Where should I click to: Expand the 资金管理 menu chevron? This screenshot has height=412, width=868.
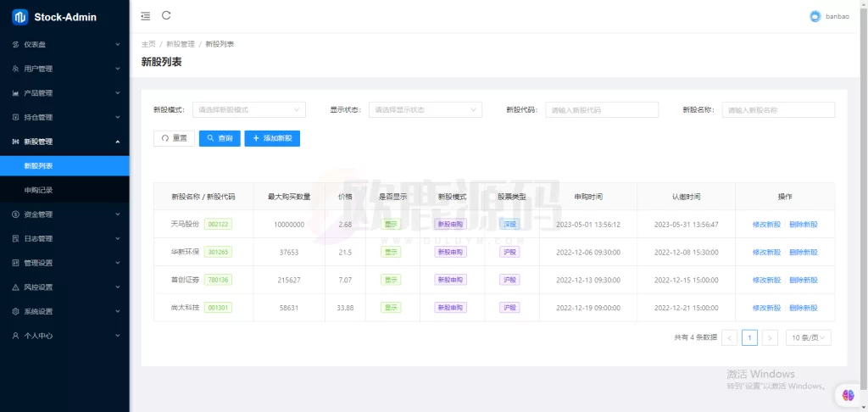pyautogui.click(x=117, y=214)
